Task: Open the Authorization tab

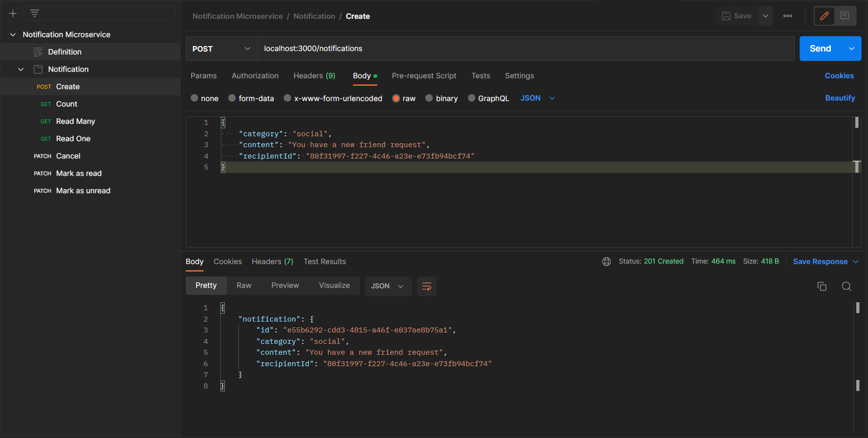Action: 255,76
